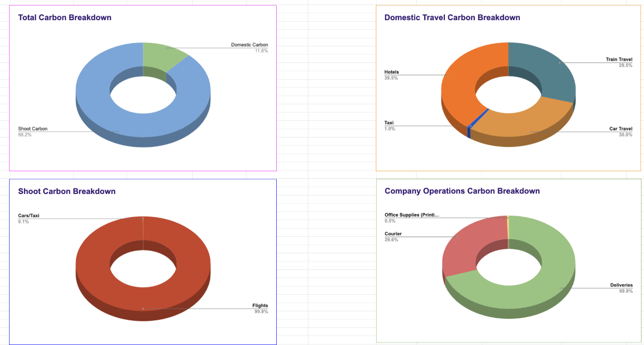
Task: Select the Total Carbon Breakdown chart title
Action: [65, 18]
